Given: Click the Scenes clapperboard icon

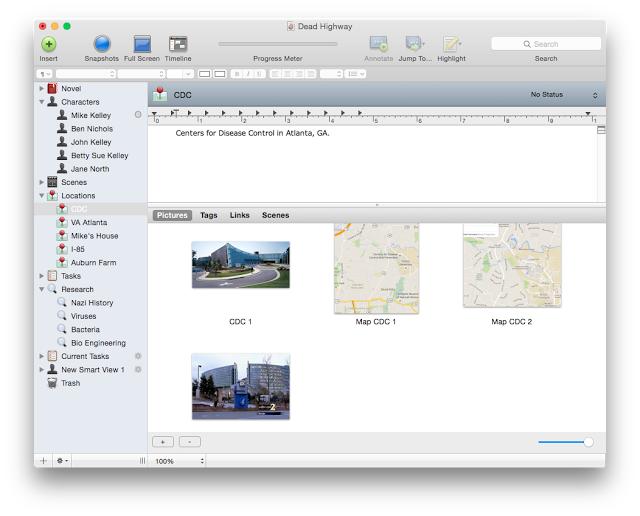Looking at the screenshot, I should coord(52,182).
